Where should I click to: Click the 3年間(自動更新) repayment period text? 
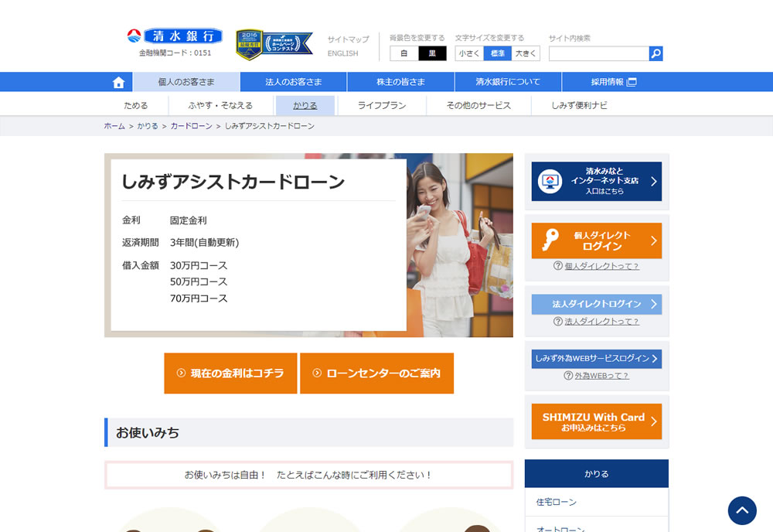(x=205, y=243)
